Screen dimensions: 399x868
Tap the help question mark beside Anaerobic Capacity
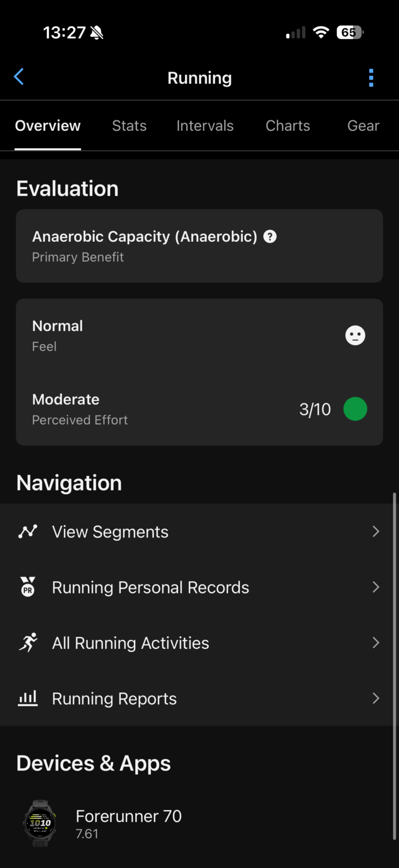[270, 237]
